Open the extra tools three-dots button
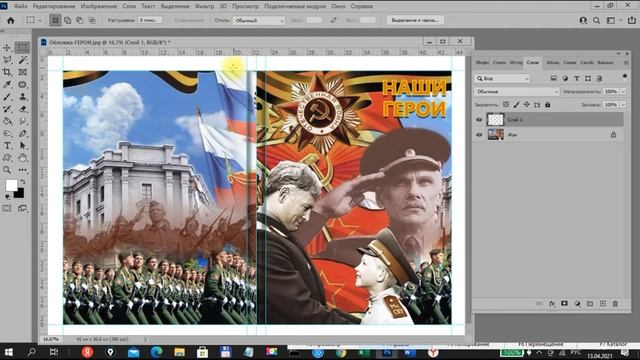Viewport: 640px width, 360px height. coord(22,170)
